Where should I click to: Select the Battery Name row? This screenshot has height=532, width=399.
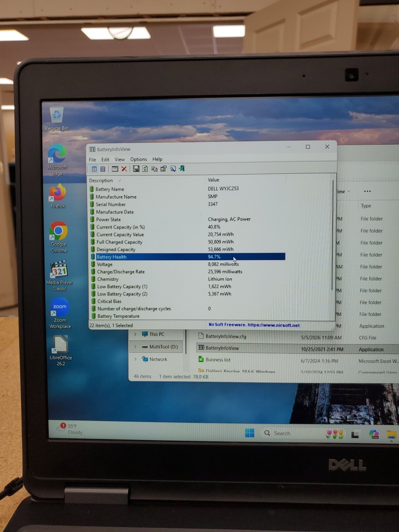click(x=187, y=189)
